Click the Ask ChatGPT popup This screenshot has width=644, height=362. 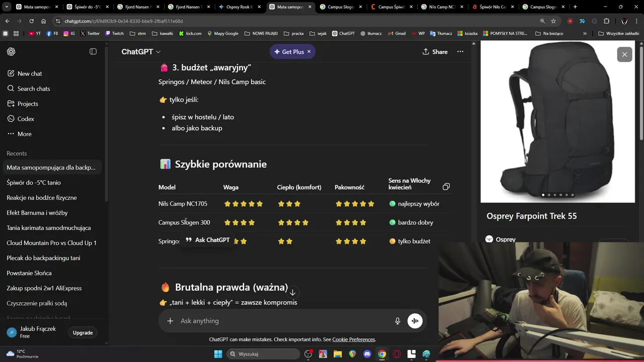click(207, 240)
